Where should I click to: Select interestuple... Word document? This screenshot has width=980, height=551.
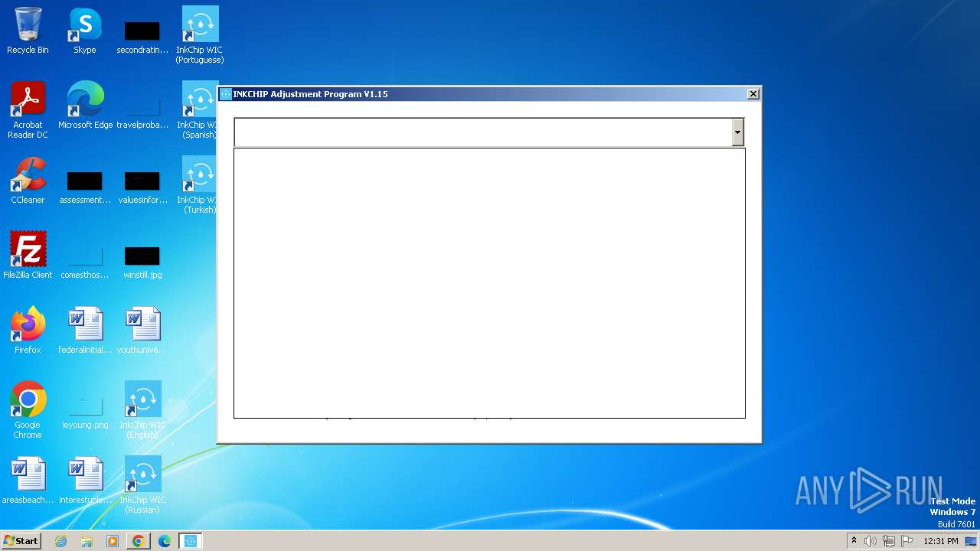click(85, 481)
